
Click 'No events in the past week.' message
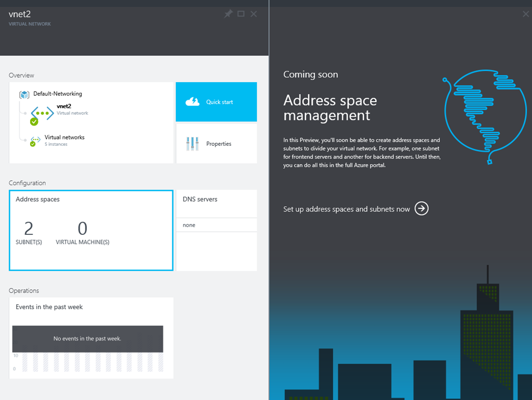tap(87, 339)
